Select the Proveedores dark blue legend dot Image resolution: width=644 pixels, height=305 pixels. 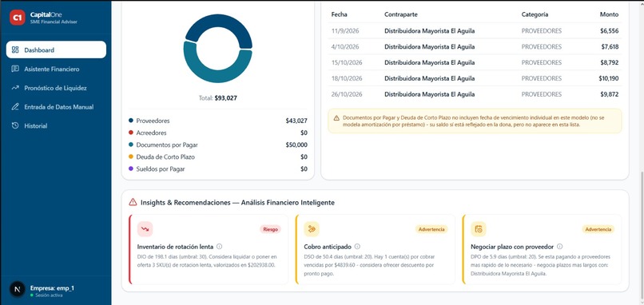pyautogui.click(x=131, y=121)
